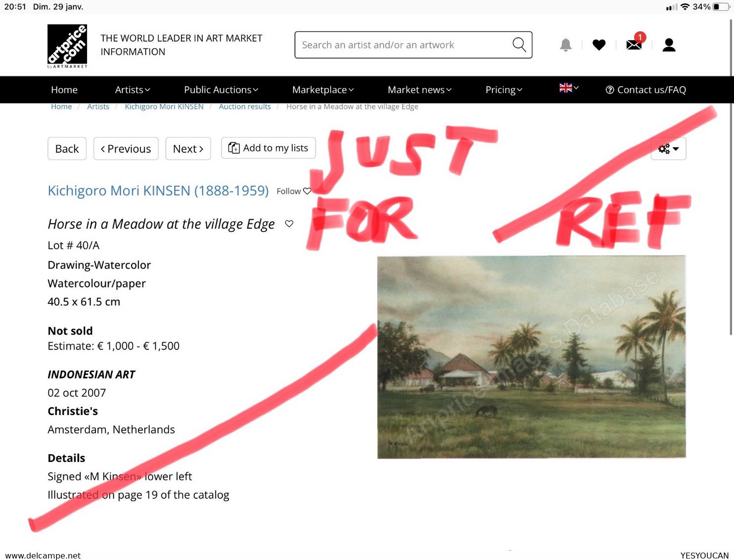734x560 pixels.
Task: Click the Home breadcrumb link
Action: (x=61, y=106)
